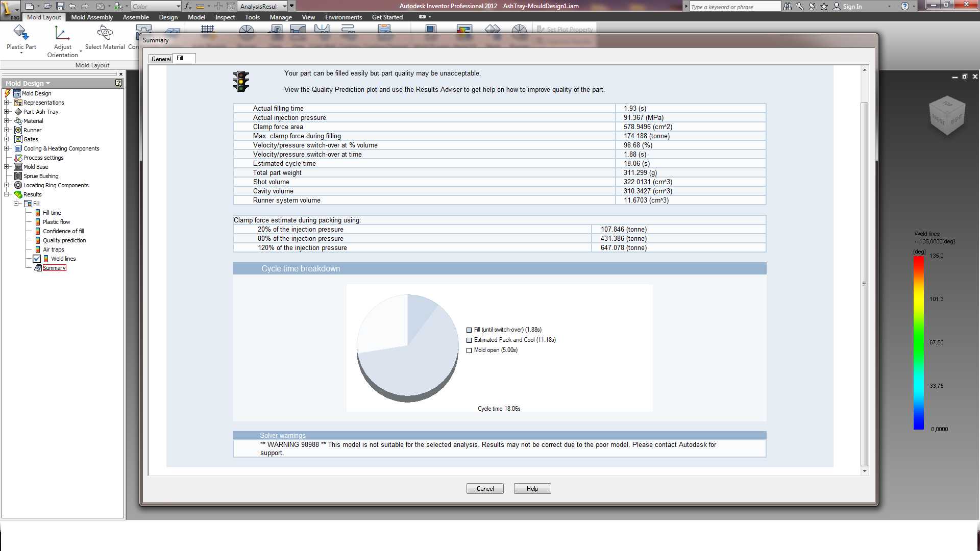
Task: Expand the Gates tree node
Action: click(x=7, y=139)
